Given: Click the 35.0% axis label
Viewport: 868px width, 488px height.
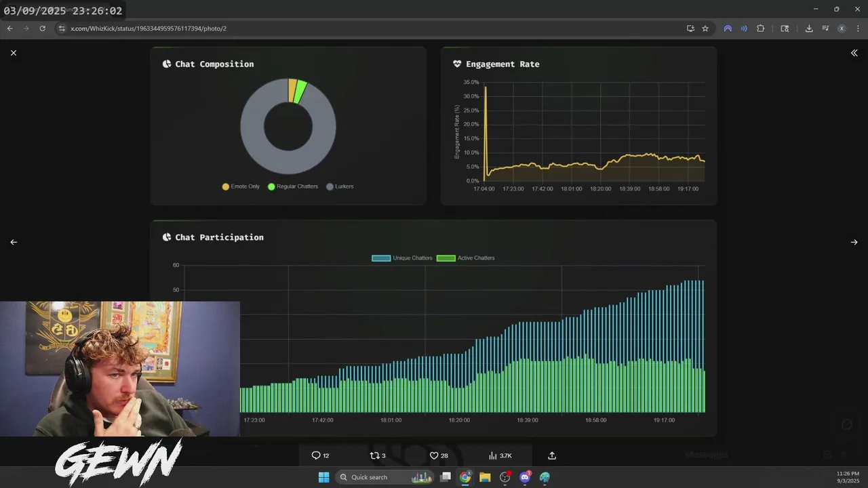Looking at the screenshot, I should [471, 82].
